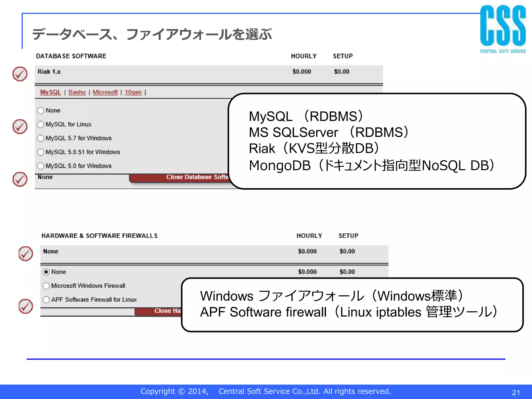Click the HARDWARE & SOFTWARE FIREWALLS heading
Screen dimensions: 532x399
point(99,236)
